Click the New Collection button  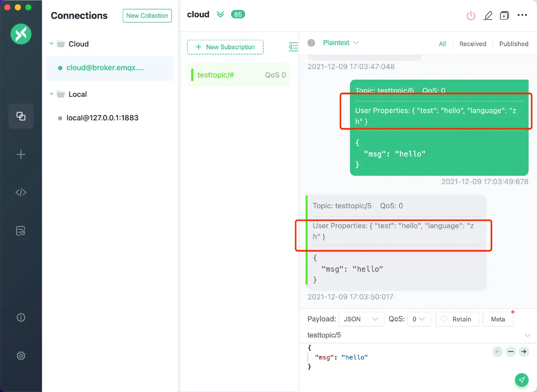click(x=147, y=16)
